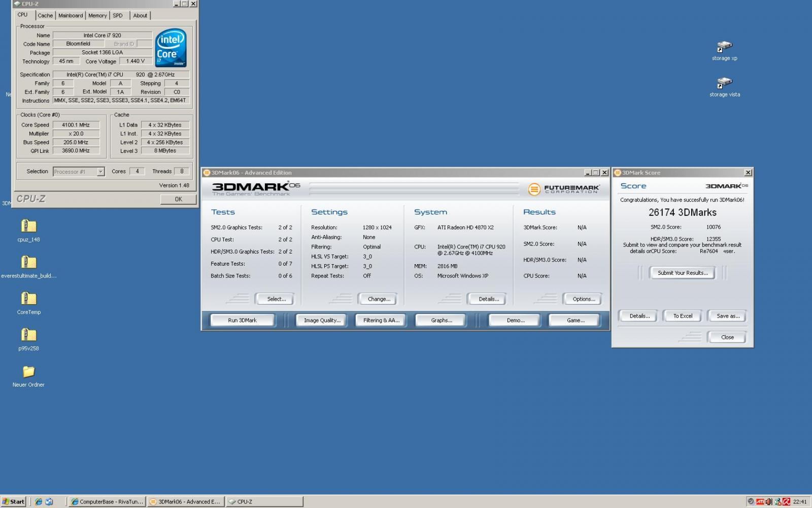Click the Core Speed value 4100.1 MHz
Viewport: 812px width, 508px height.
tap(76, 125)
